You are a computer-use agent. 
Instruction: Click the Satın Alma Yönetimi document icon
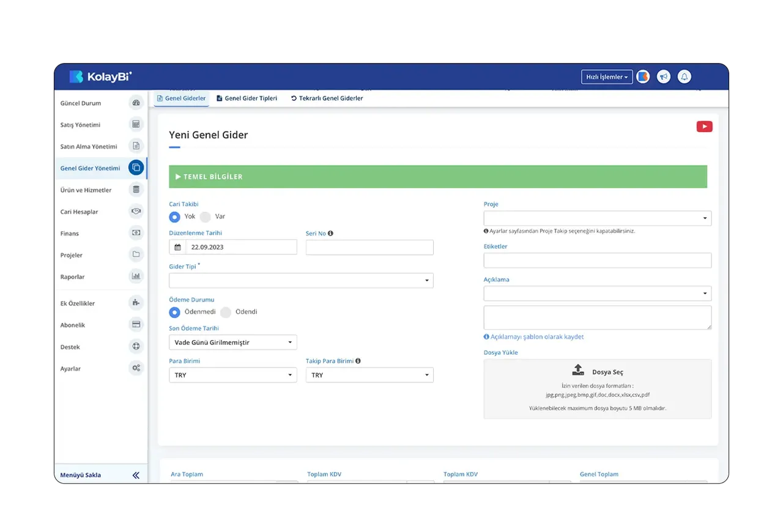tap(136, 146)
